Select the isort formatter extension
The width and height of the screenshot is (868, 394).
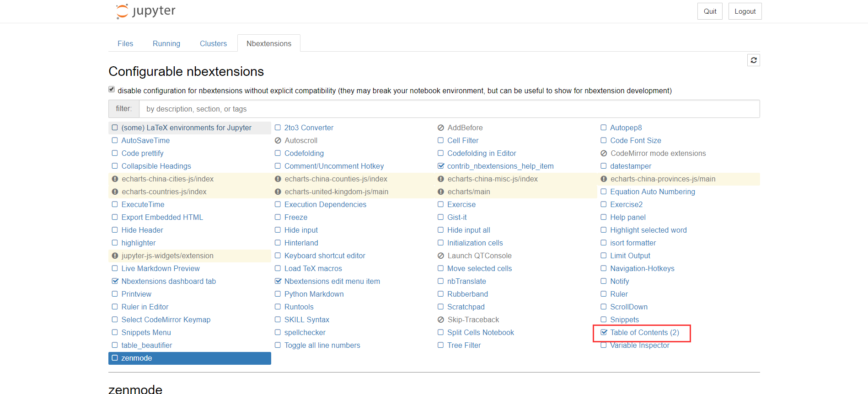(x=633, y=243)
